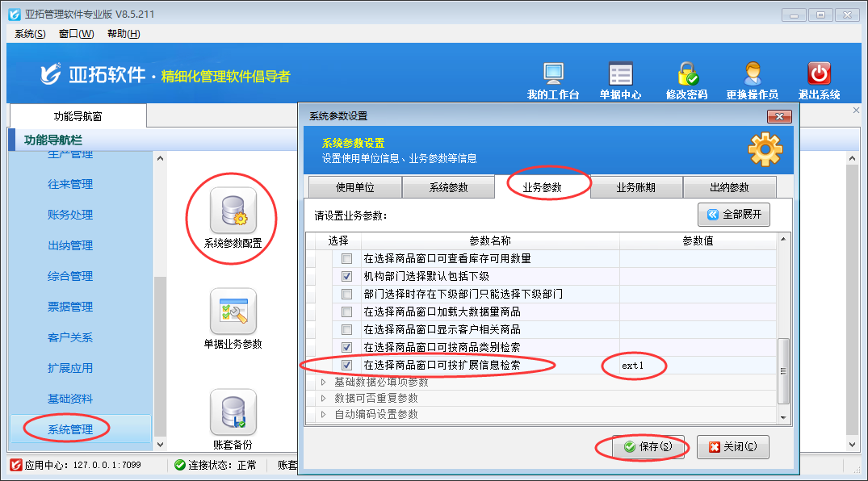Click the 保存(S) save button

648,446
